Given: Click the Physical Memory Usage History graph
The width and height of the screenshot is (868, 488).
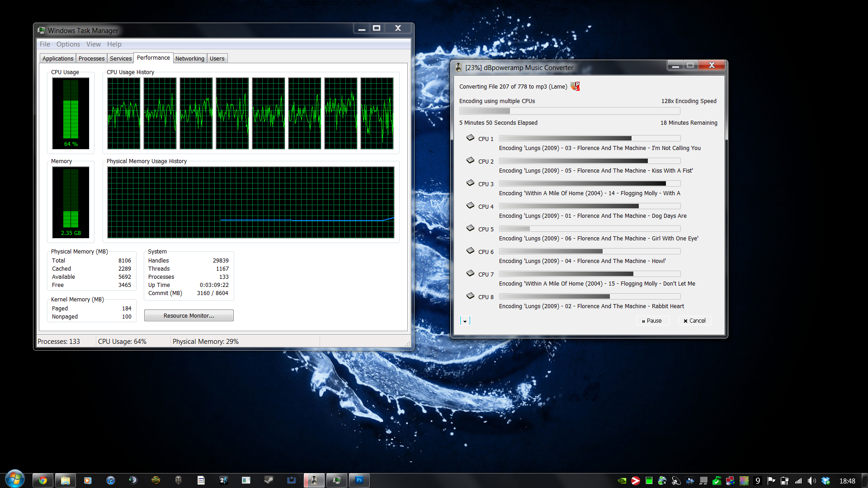Looking at the screenshot, I should pyautogui.click(x=251, y=202).
